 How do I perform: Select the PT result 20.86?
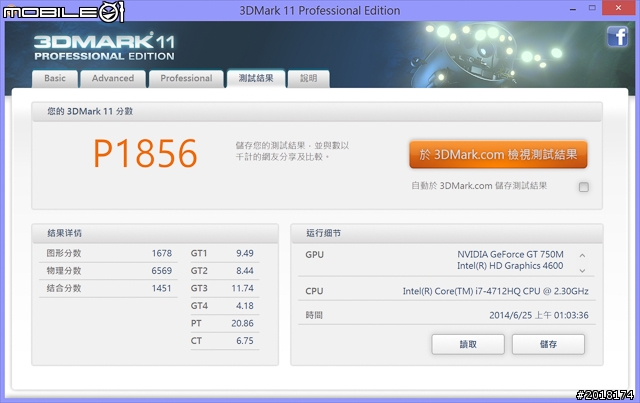pos(242,323)
